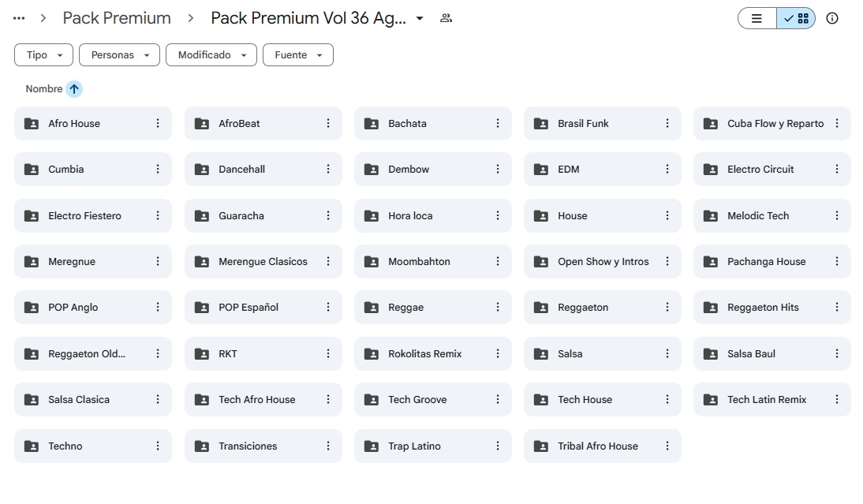Expand current folder name dropdown arrow
Screen dimensions: 863x504
point(420,18)
